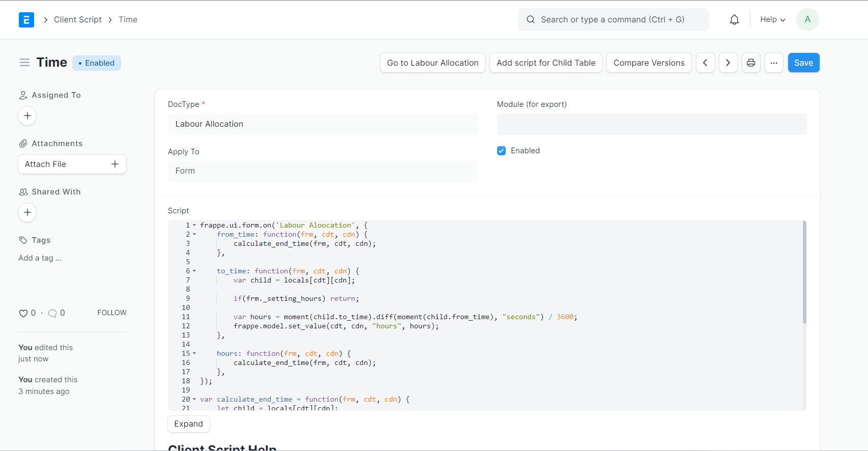Click 'You edited this' timeline entry
Image resolution: width=868 pixels, height=451 pixels.
pyautogui.click(x=46, y=353)
